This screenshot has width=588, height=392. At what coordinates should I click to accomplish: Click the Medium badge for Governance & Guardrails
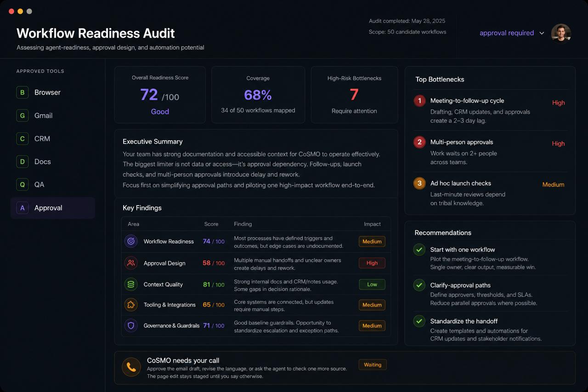point(372,326)
